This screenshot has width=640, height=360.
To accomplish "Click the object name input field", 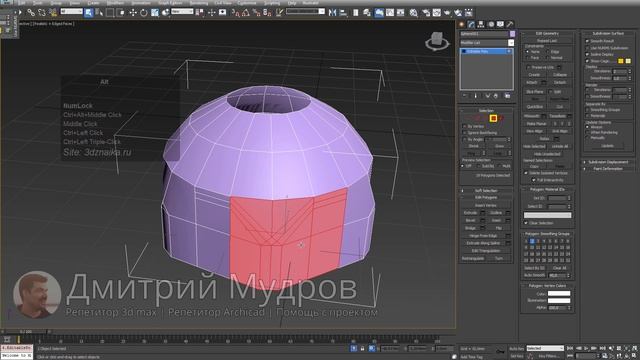I will click(484, 34).
